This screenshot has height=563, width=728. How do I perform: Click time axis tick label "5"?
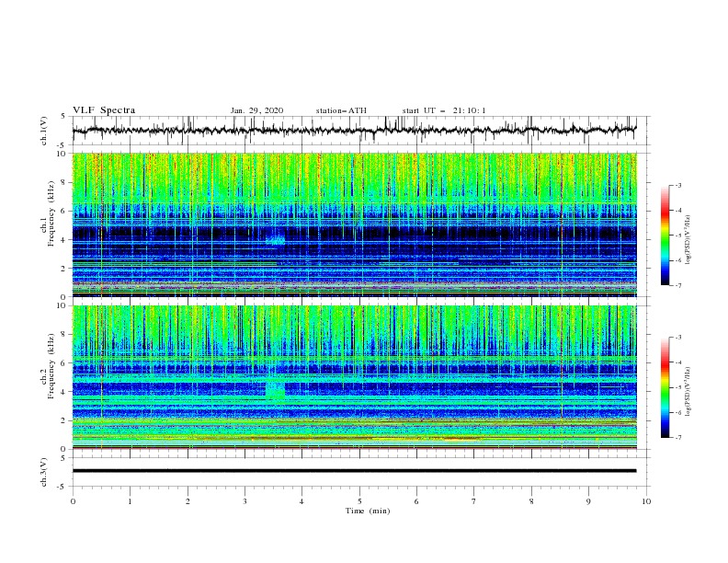(x=359, y=501)
